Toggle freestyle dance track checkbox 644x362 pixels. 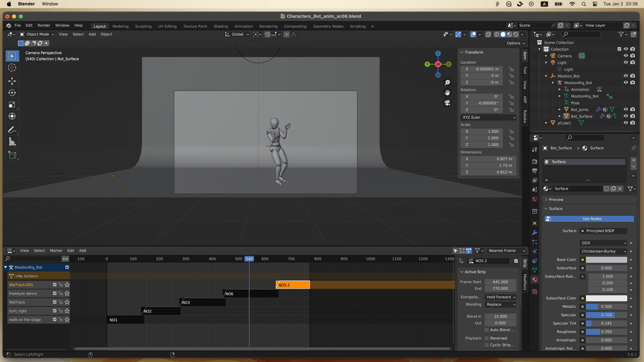(x=54, y=293)
